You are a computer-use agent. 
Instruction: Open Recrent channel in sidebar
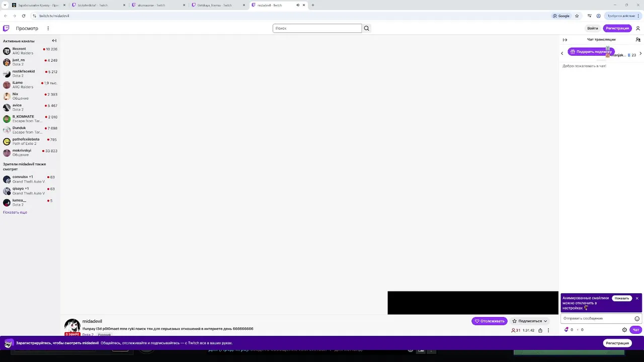coord(30,51)
